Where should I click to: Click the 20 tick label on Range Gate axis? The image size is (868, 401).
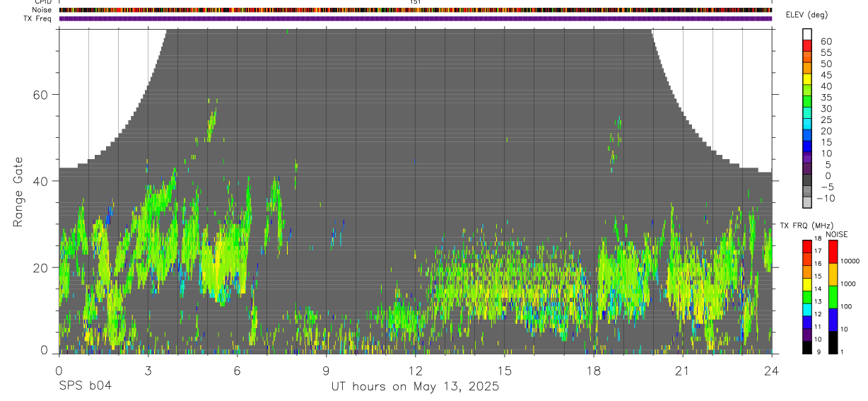tap(41, 268)
